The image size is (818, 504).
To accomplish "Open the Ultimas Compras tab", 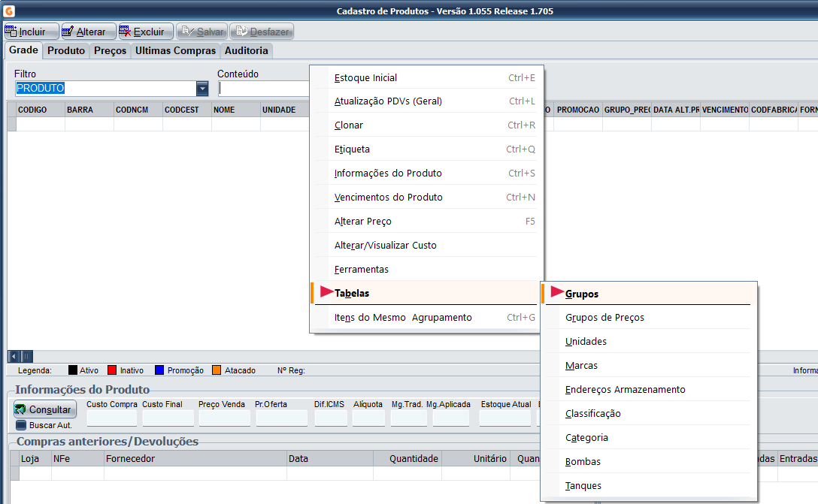I will [175, 50].
